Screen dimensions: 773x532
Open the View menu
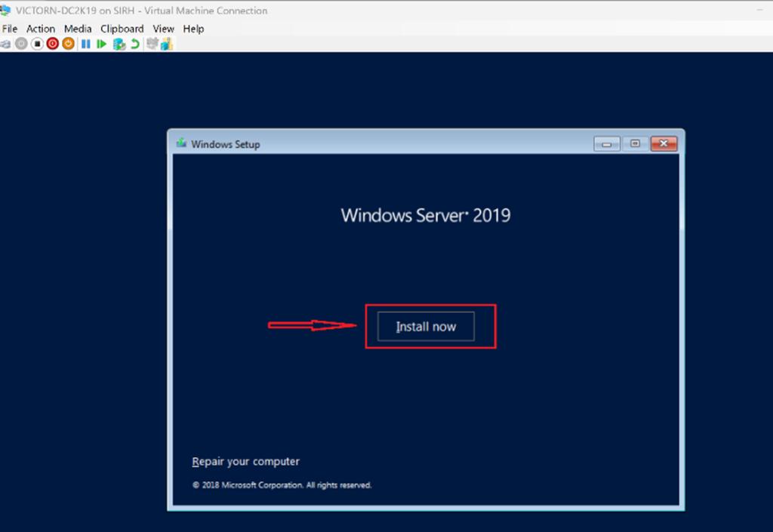click(x=163, y=29)
